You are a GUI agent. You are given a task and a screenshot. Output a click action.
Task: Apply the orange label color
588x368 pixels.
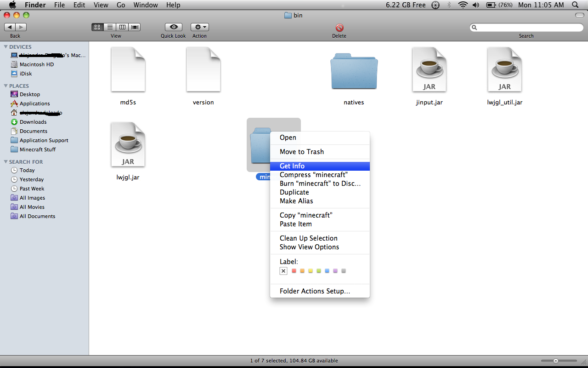[x=302, y=271]
